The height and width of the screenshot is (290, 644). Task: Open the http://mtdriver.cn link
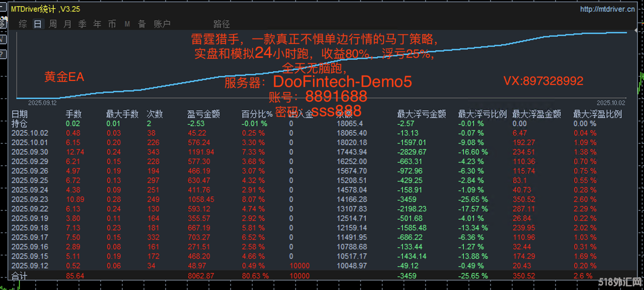pos(607,9)
